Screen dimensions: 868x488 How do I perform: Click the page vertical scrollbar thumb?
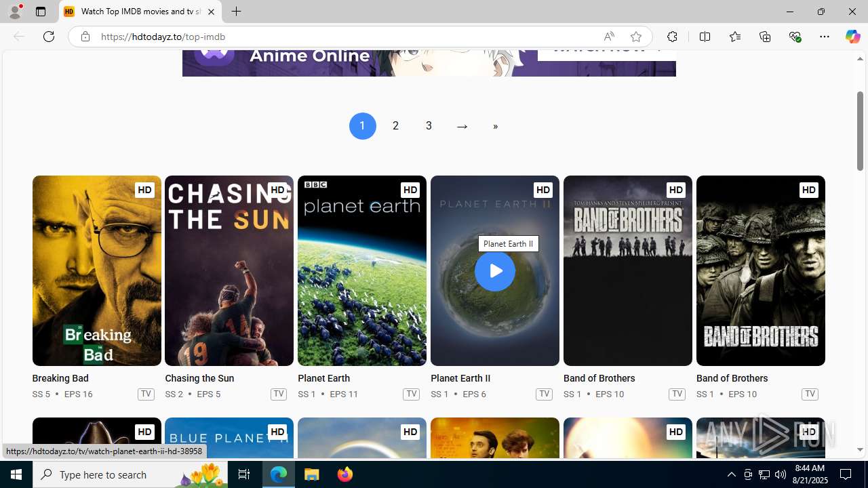(x=860, y=130)
